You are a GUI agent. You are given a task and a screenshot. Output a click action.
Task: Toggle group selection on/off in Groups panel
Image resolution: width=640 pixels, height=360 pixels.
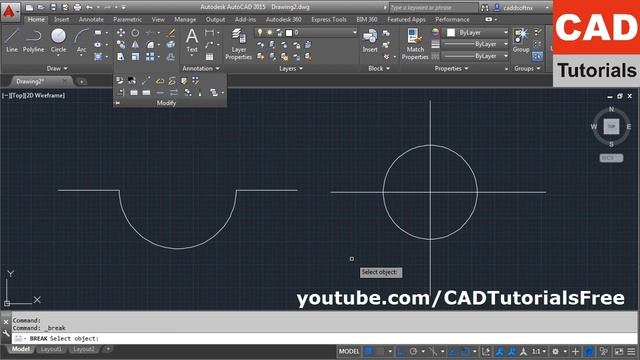(538, 56)
